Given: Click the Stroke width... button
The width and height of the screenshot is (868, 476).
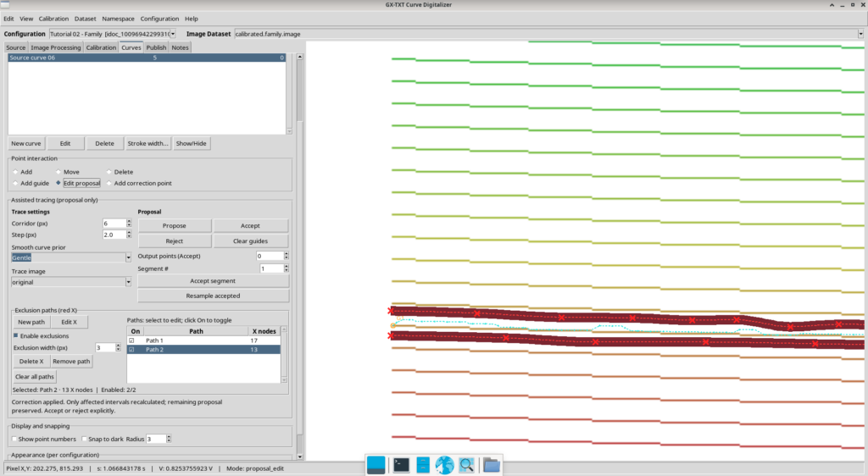Looking at the screenshot, I should (x=147, y=143).
